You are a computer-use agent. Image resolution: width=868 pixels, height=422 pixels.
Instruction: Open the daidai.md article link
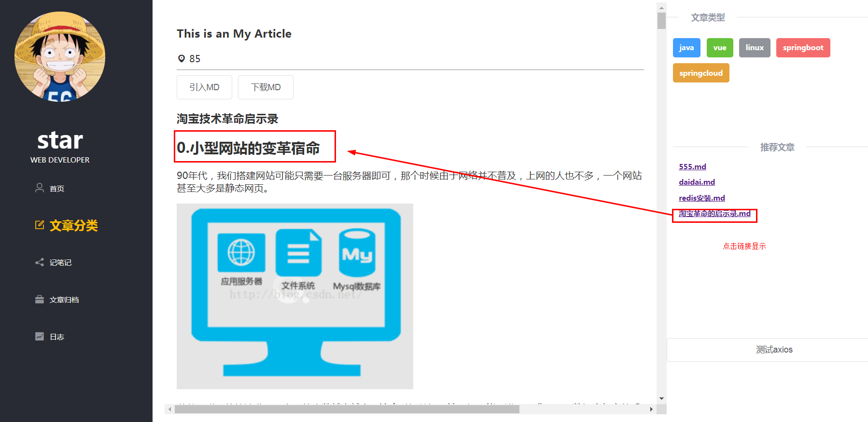tap(697, 182)
